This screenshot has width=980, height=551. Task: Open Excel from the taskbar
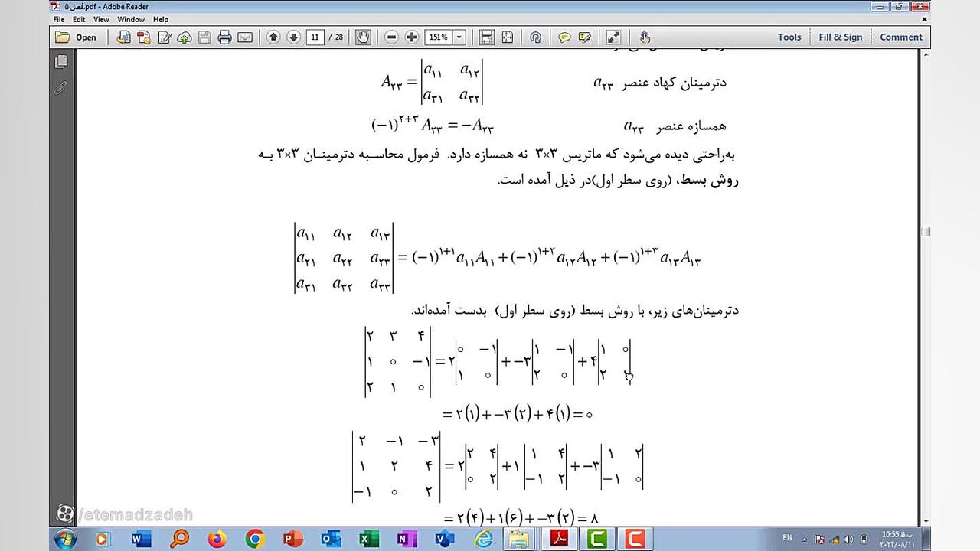point(369,539)
